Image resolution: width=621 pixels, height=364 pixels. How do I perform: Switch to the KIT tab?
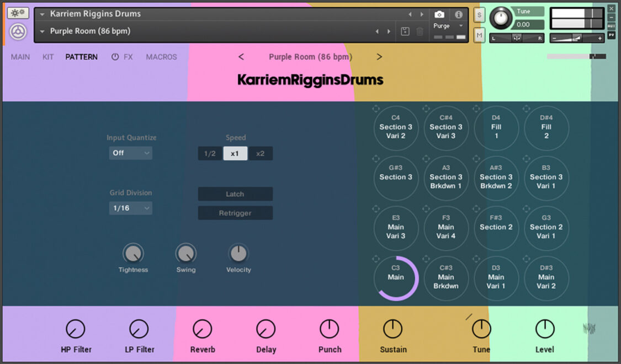(47, 57)
